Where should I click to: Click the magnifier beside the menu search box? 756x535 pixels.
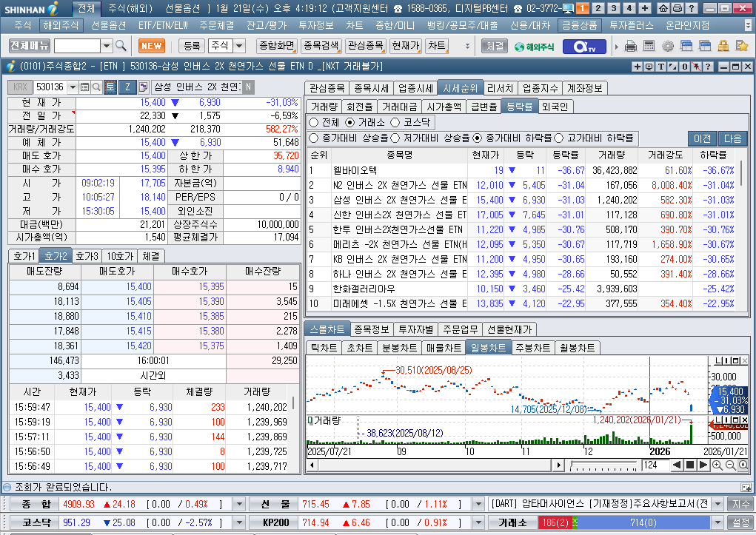(121, 46)
